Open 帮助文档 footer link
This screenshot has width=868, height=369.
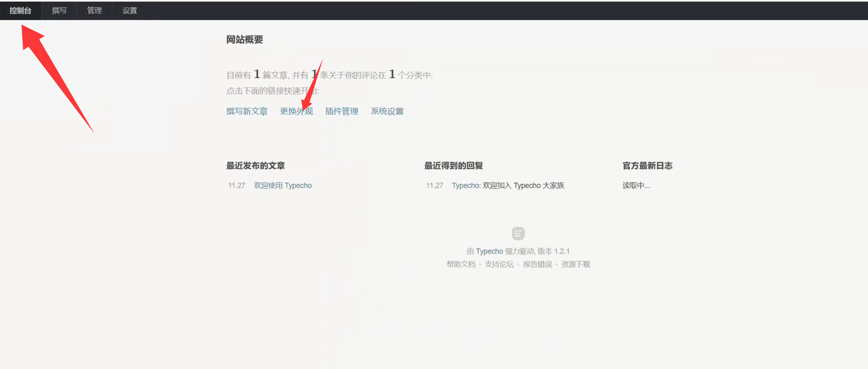[461, 264]
